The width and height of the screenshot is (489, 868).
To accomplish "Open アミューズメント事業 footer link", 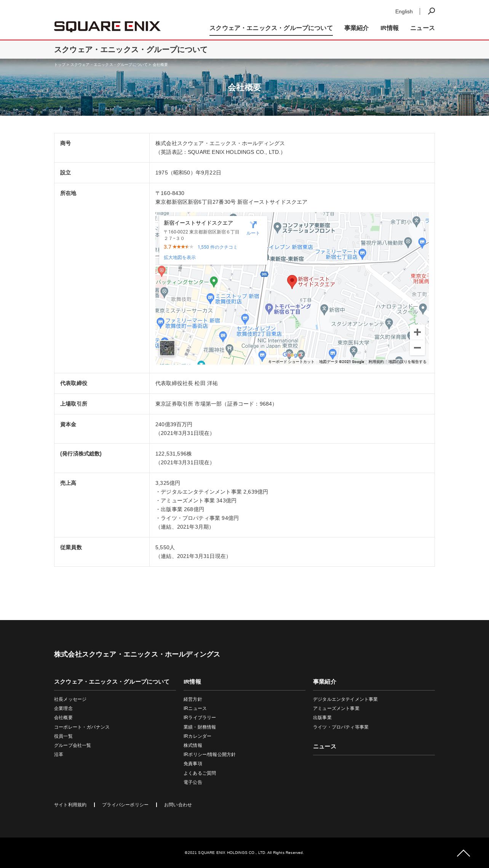I will coord(336,708).
